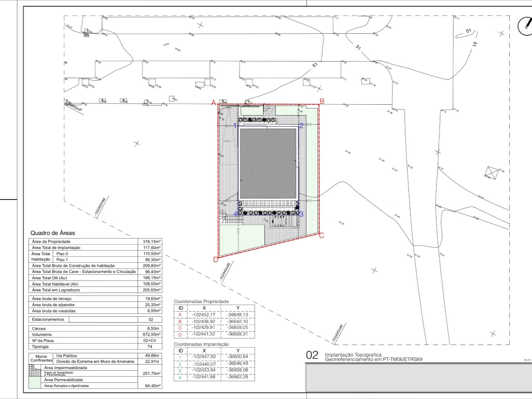Select 'Área Total Bruta de Cave' row label
Viewport: 532px width, 399px height.
(x=84, y=272)
